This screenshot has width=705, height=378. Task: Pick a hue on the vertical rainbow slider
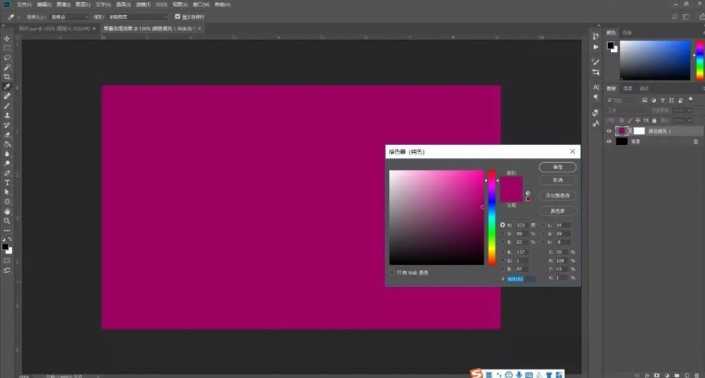(x=492, y=218)
